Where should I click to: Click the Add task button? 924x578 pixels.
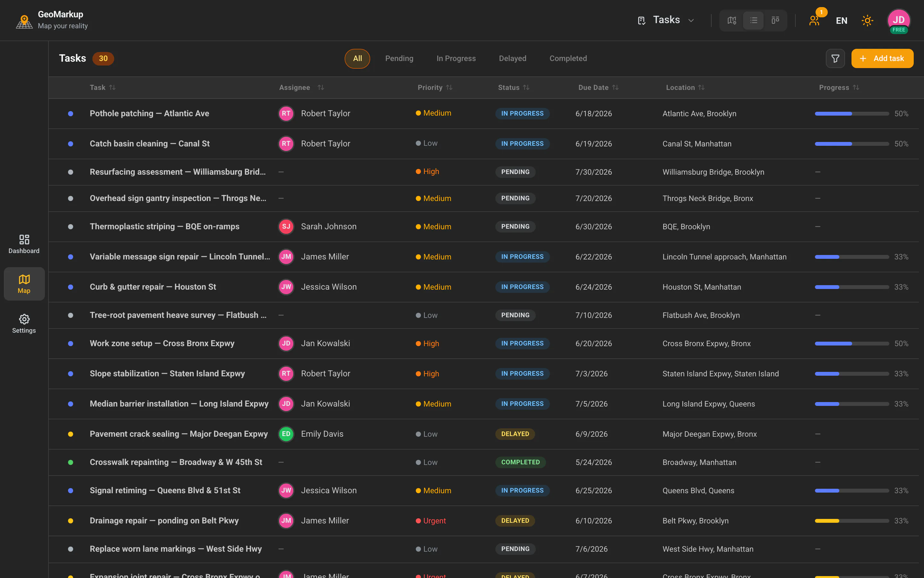coord(882,58)
